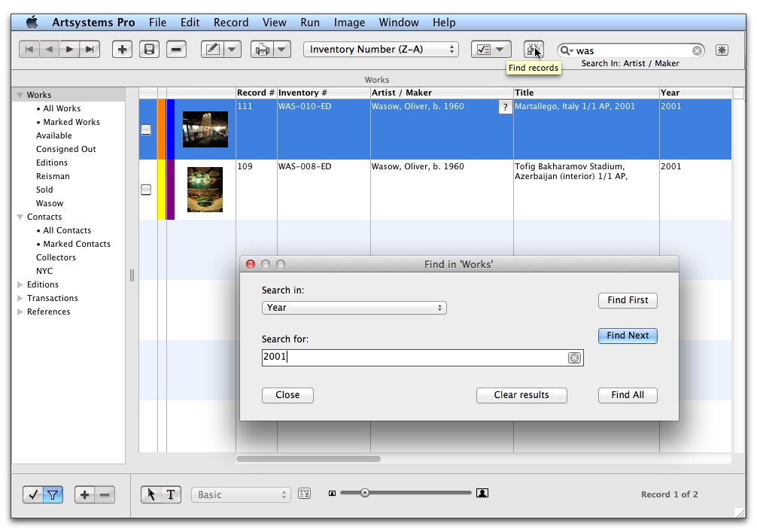Click the thumbnail size slider handle

[x=365, y=493]
